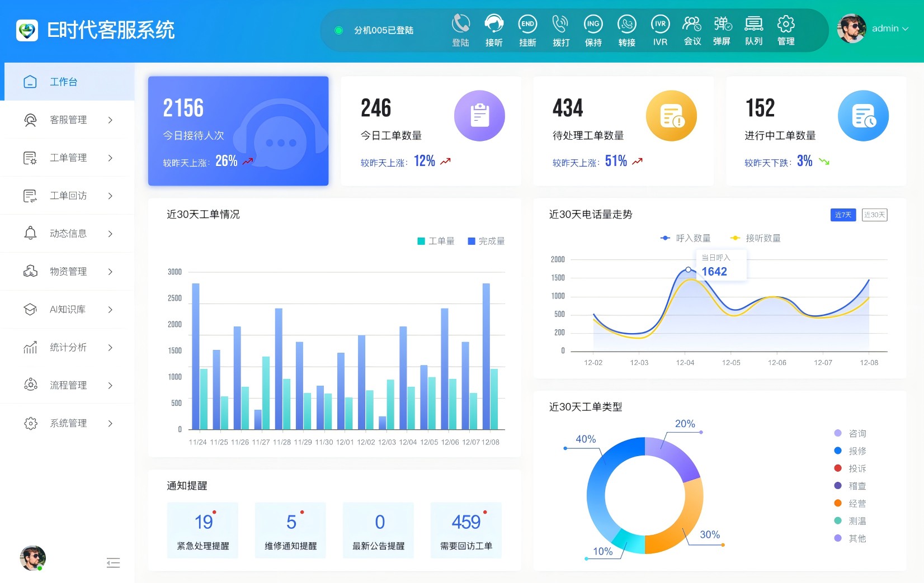Toggle the 投诉 legend in donut chart
Viewport: 924px width, 583px height.
click(x=850, y=468)
